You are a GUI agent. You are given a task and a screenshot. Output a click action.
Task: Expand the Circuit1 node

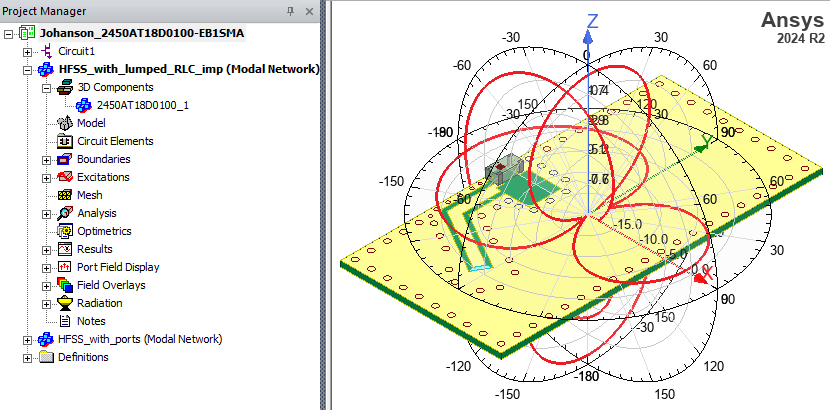[x=27, y=52]
